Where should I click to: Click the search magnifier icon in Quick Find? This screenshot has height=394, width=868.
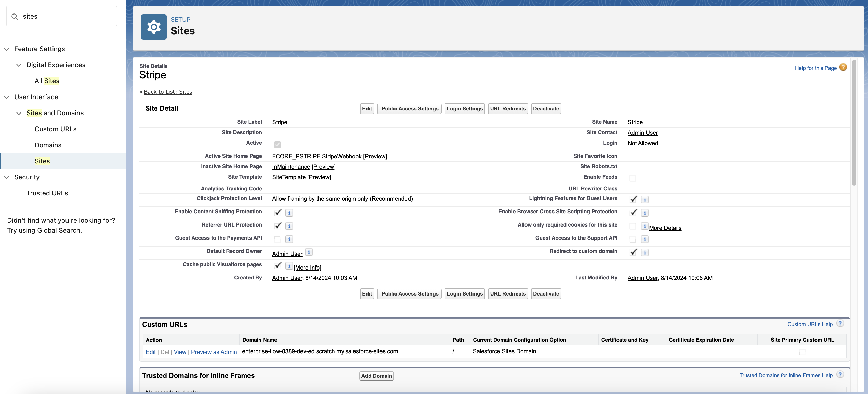[x=15, y=17]
